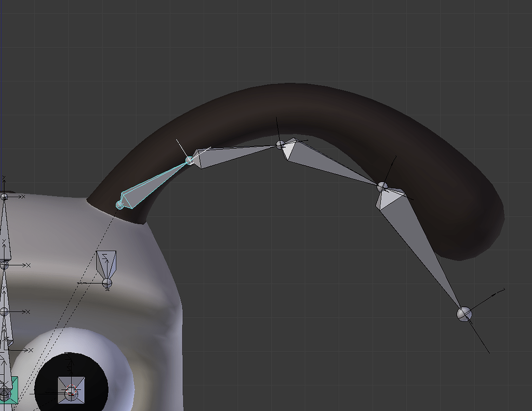Select the square bone control inside the pupil
This screenshot has height=411, width=532.
(71, 390)
